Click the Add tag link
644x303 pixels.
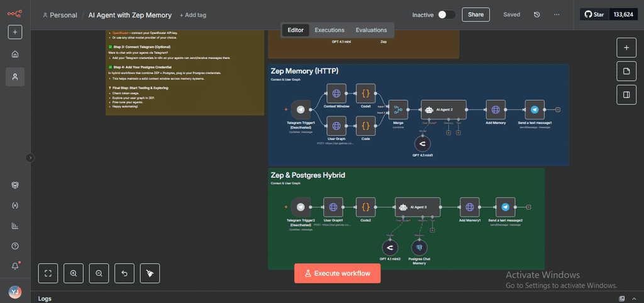point(192,15)
